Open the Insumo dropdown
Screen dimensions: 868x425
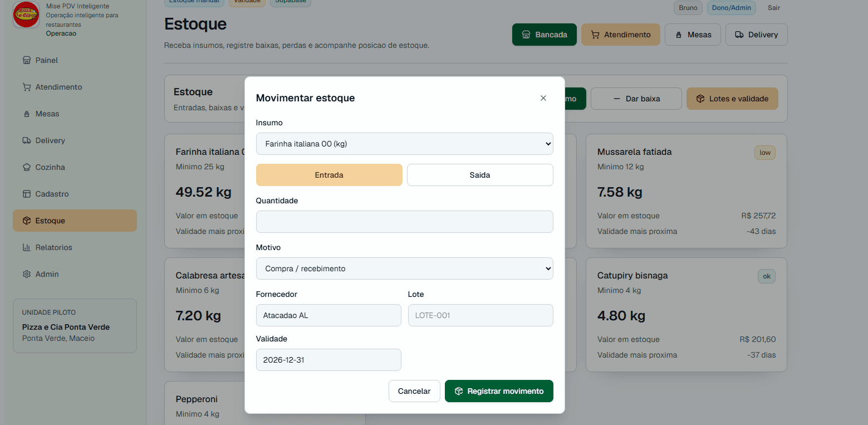coord(404,144)
